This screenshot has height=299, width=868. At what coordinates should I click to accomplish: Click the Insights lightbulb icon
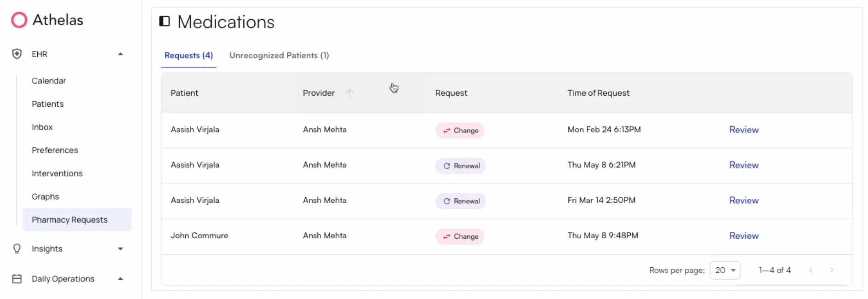pos(17,249)
